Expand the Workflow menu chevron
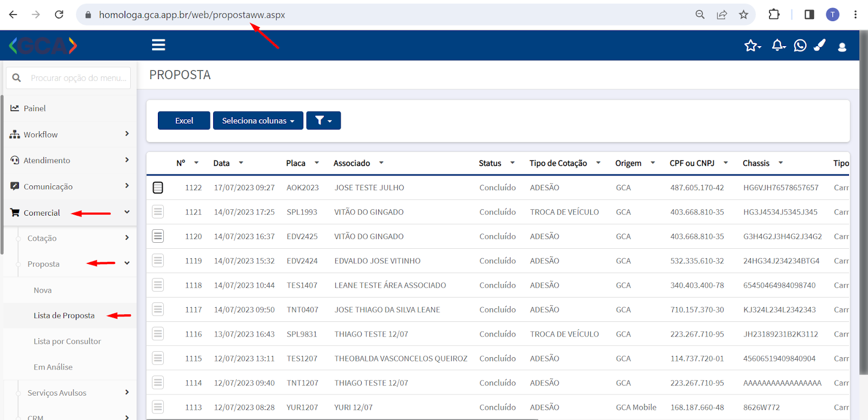 pos(127,133)
